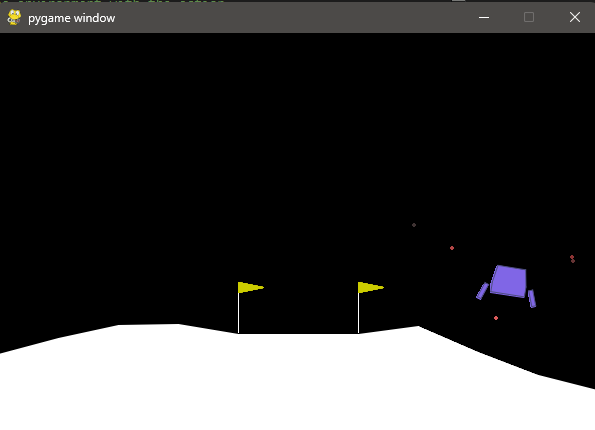Minimize the pygame window
Screen dimensions: 595x430
coord(484,17)
